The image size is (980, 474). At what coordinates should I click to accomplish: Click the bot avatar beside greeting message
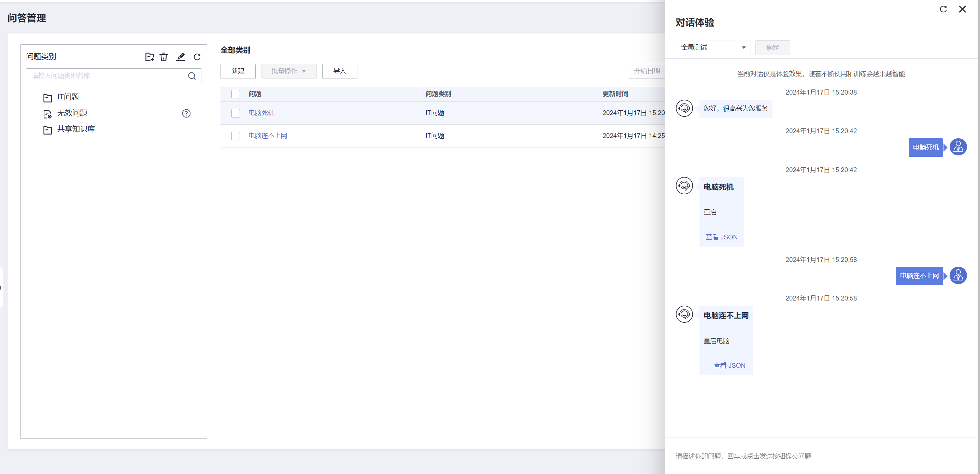(x=684, y=108)
